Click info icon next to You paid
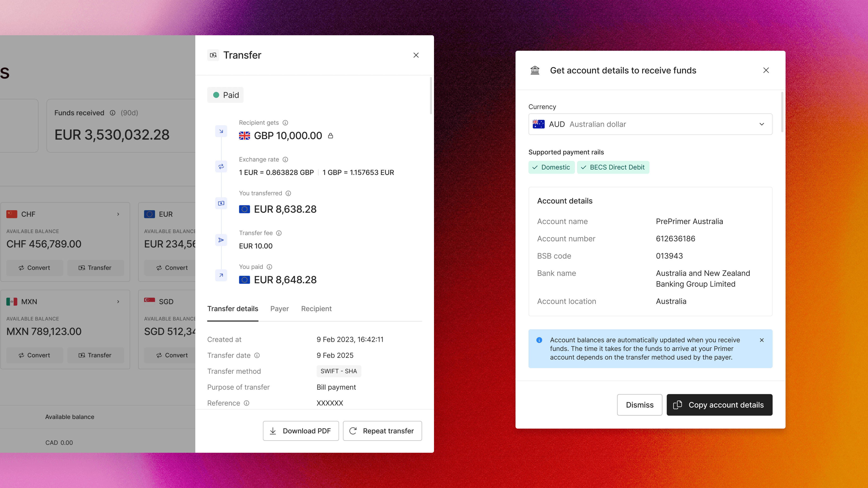Image resolution: width=868 pixels, height=488 pixels. coord(269,267)
